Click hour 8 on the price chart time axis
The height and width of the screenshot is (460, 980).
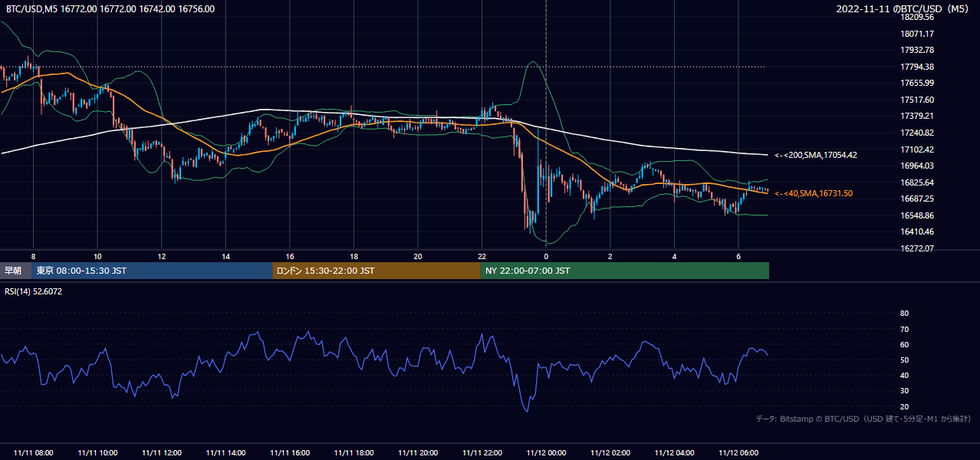click(x=34, y=256)
